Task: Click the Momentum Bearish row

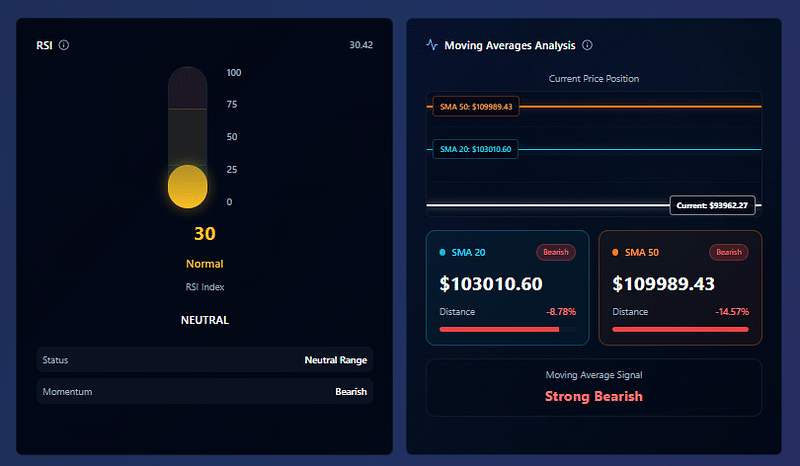Action: tap(204, 392)
